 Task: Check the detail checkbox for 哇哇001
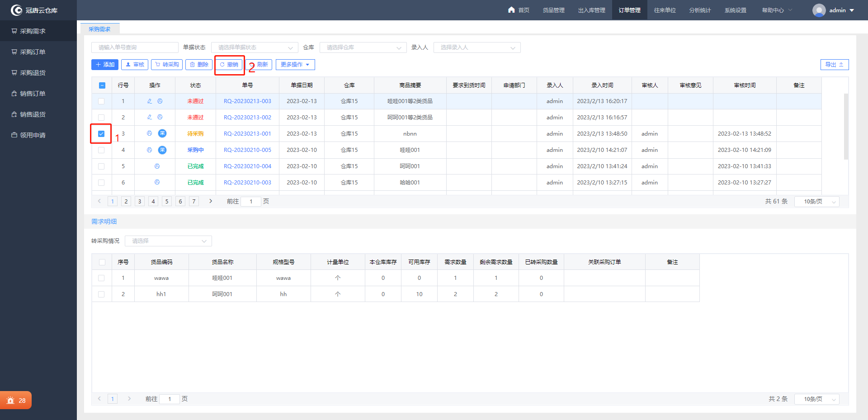pyautogui.click(x=101, y=278)
